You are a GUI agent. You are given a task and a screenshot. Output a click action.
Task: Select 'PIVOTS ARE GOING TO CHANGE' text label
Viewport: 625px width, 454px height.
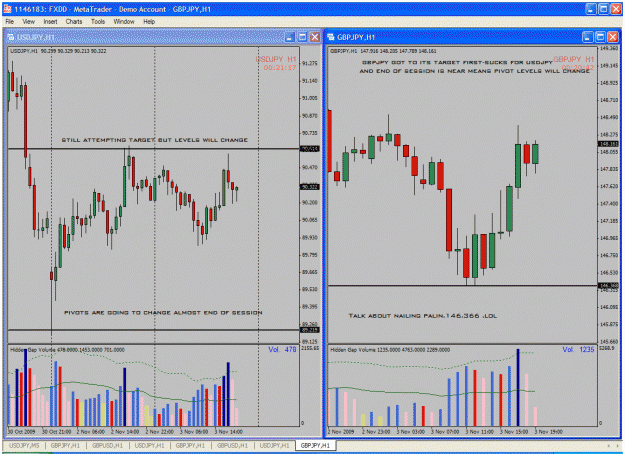[163, 312]
